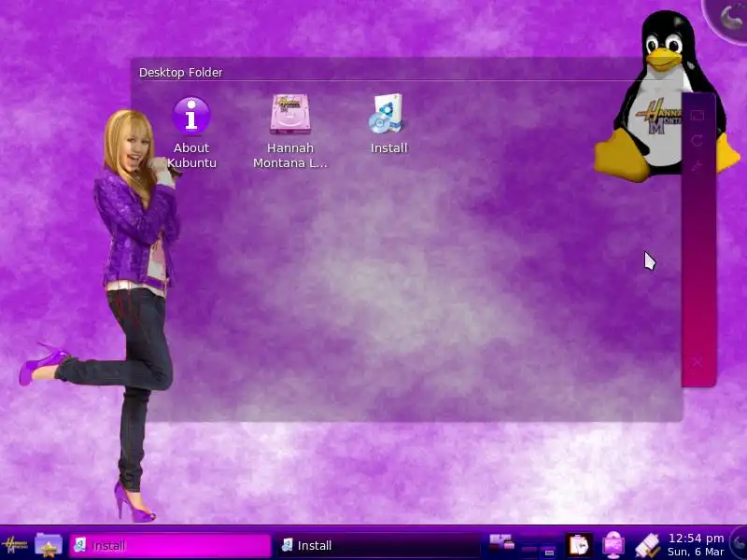Switch to the second Install taskbar entry

[x=379, y=545]
